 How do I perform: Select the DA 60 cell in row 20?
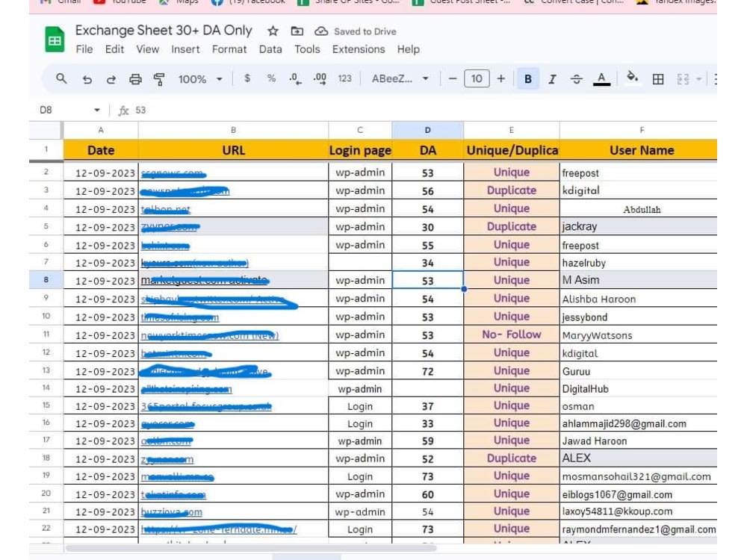[x=427, y=494]
